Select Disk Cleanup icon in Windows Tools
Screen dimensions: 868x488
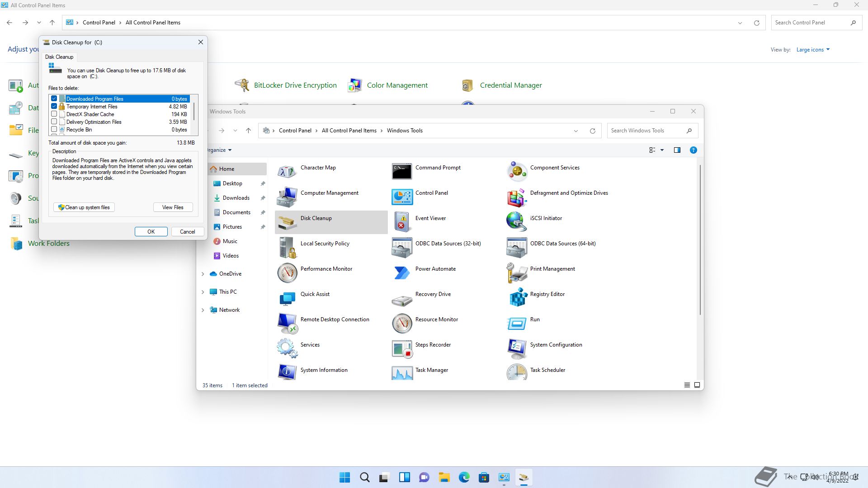(287, 222)
